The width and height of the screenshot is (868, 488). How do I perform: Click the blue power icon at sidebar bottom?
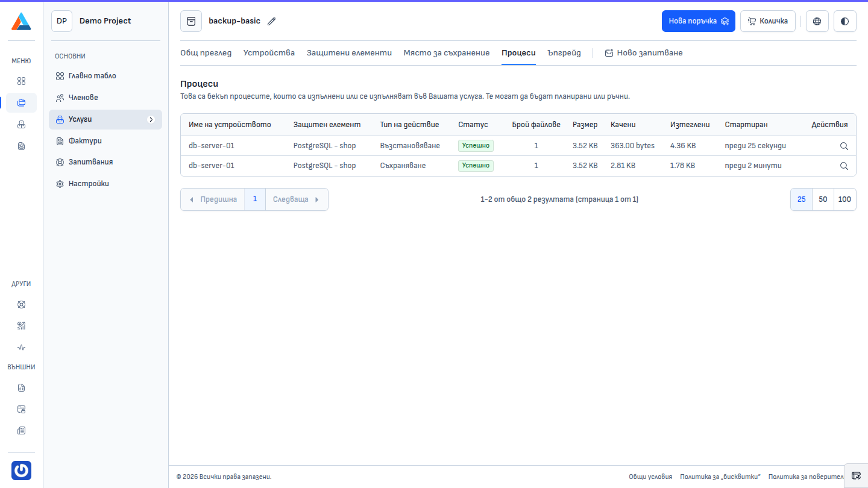click(21, 471)
